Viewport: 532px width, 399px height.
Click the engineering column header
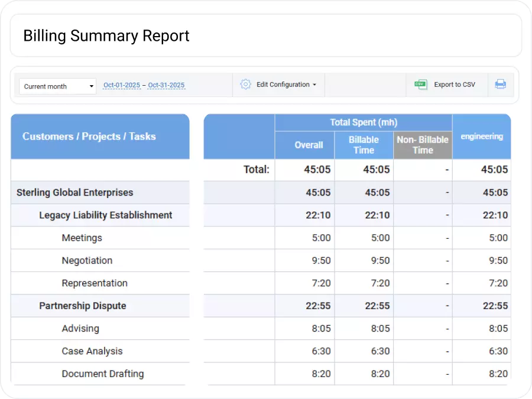point(481,137)
